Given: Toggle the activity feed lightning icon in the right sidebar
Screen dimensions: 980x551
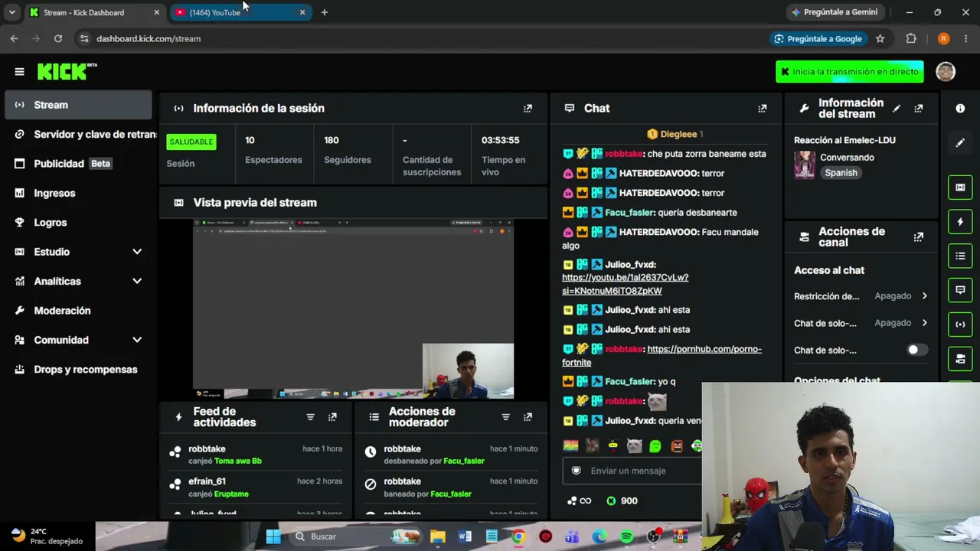Looking at the screenshot, I should 960,222.
